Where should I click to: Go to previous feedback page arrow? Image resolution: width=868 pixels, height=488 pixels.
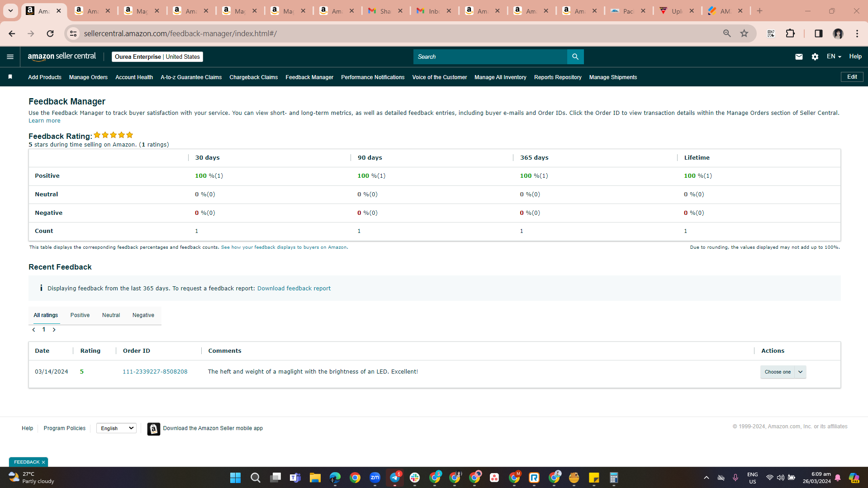pyautogui.click(x=34, y=330)
